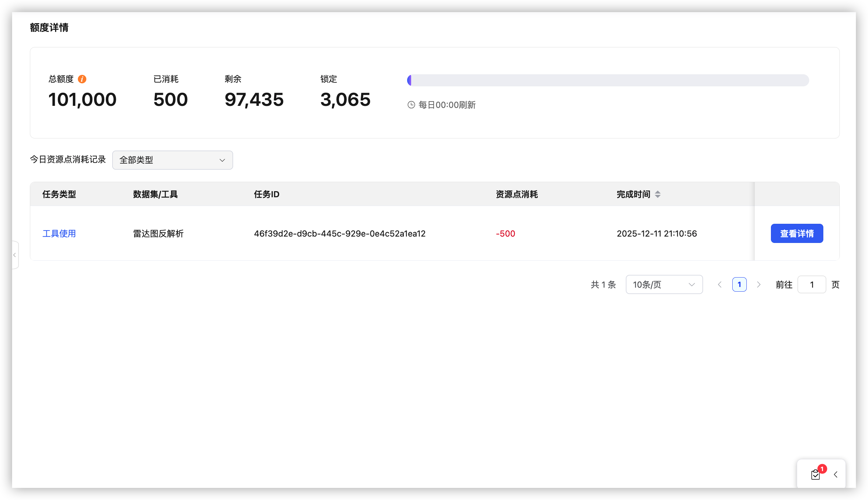This screenshot has width=868, height=500.
Task: Click the -500 resource consumption value
Action: click(x=505, y=234)
